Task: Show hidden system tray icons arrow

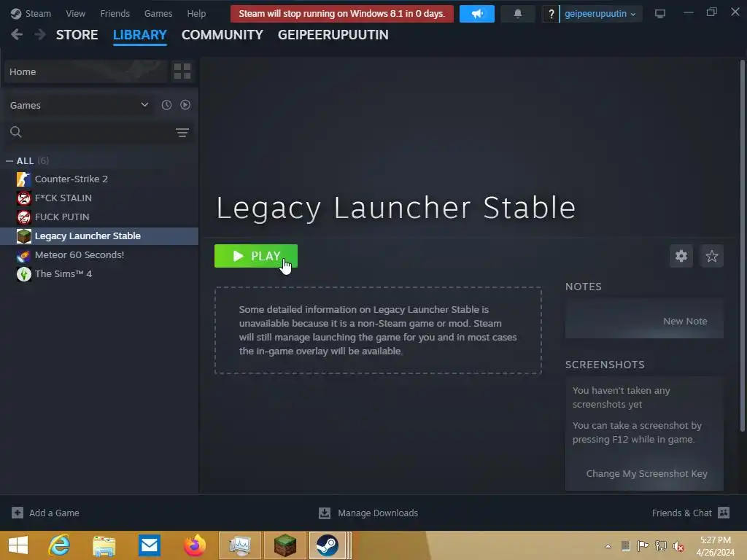Action: [608, 546]
